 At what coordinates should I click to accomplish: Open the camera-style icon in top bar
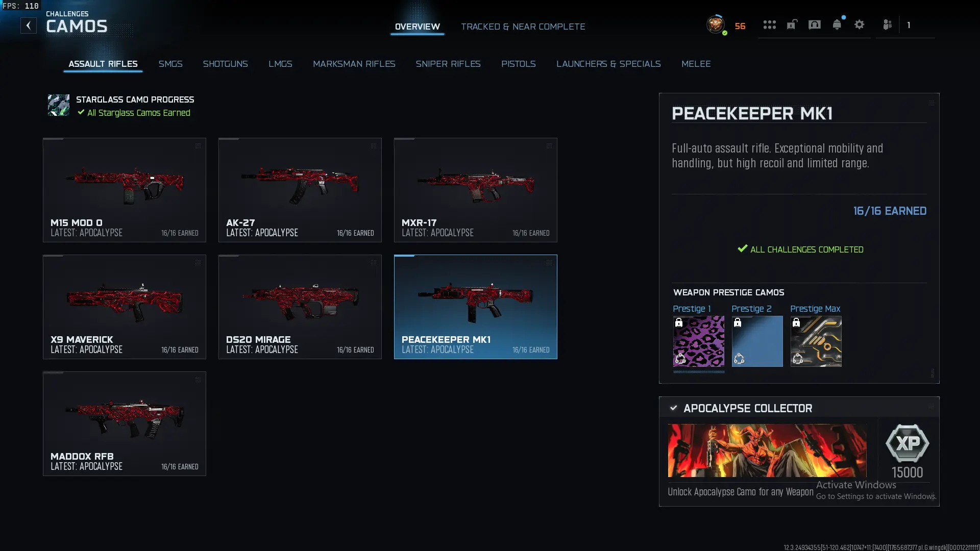815,24
